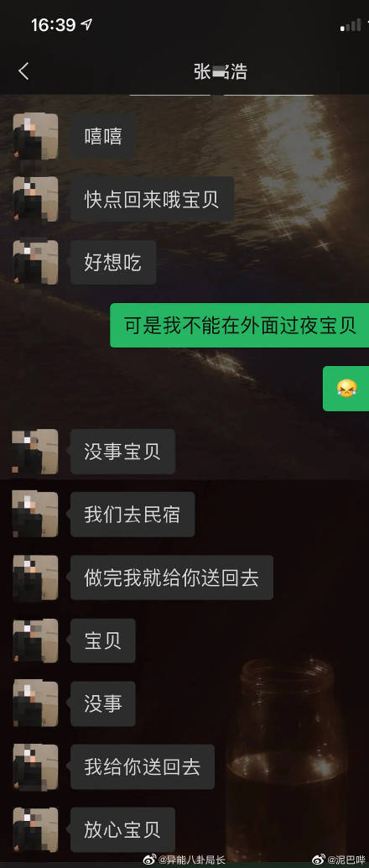369x868 pixels.
Task: Tap the location arrow beside 16:39
Action: tap(87, 24)
